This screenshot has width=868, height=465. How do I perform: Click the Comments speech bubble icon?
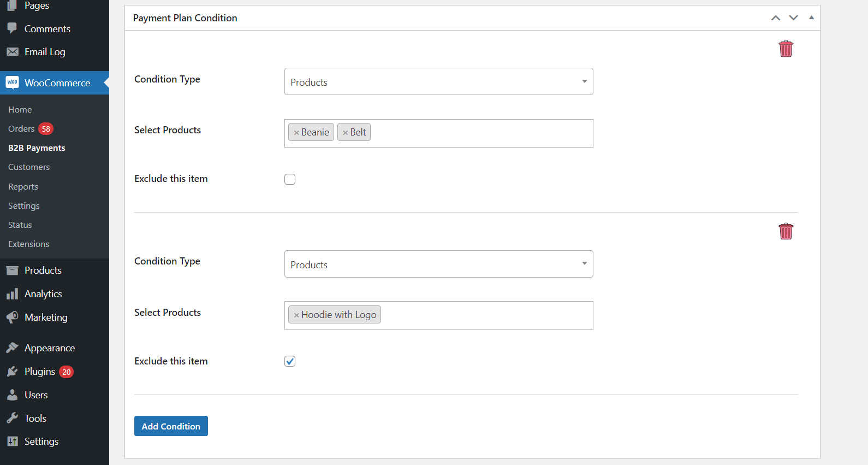click(12, 28)
